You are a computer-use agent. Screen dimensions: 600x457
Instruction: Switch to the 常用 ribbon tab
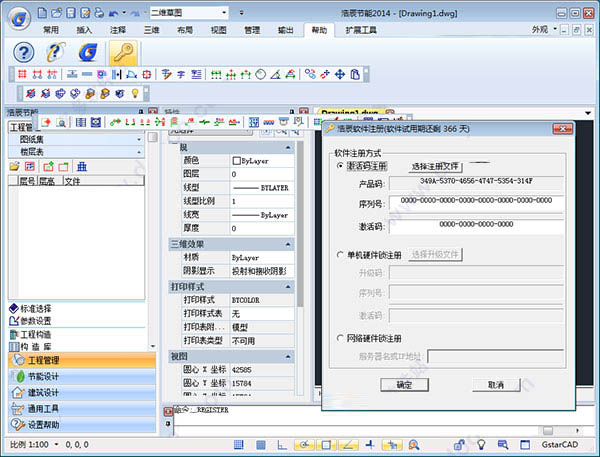click(x=51, y=30)
